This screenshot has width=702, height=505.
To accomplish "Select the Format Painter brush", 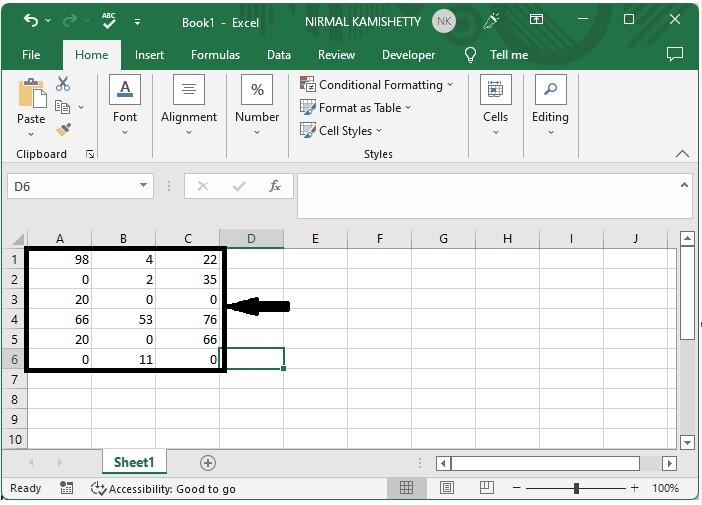I will [63, 130].
